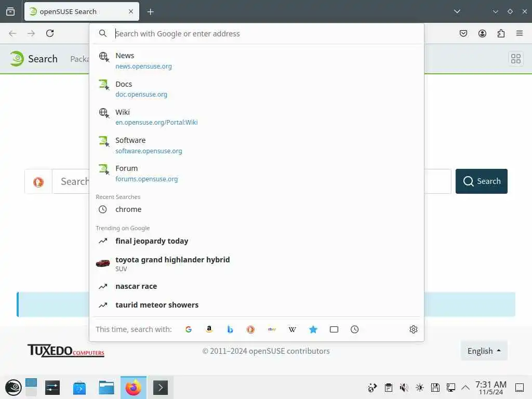Search this time with Wikipedia icon
Screen dimensions: 532x399
pos(292,329)
